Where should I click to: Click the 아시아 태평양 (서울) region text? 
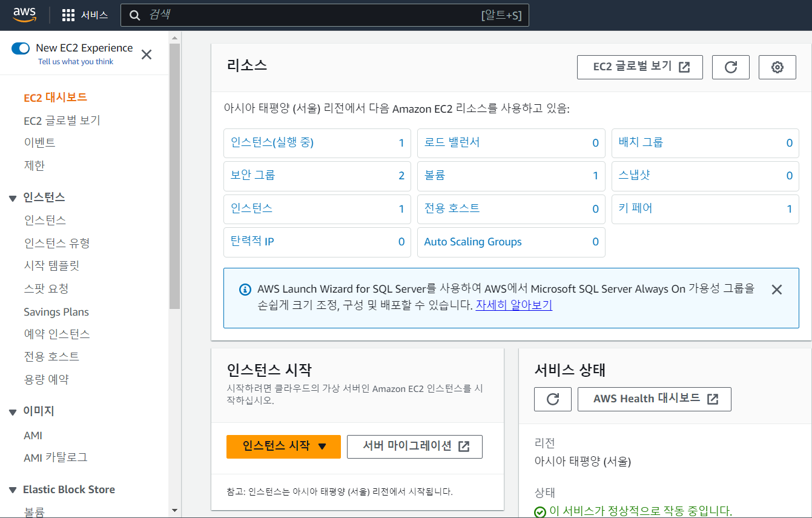click(583, 462)
